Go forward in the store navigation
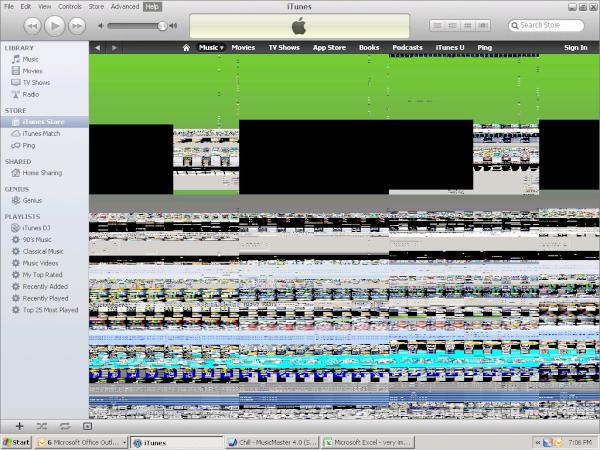This screenshot has height=450, width=600. [x=114, y=48]
